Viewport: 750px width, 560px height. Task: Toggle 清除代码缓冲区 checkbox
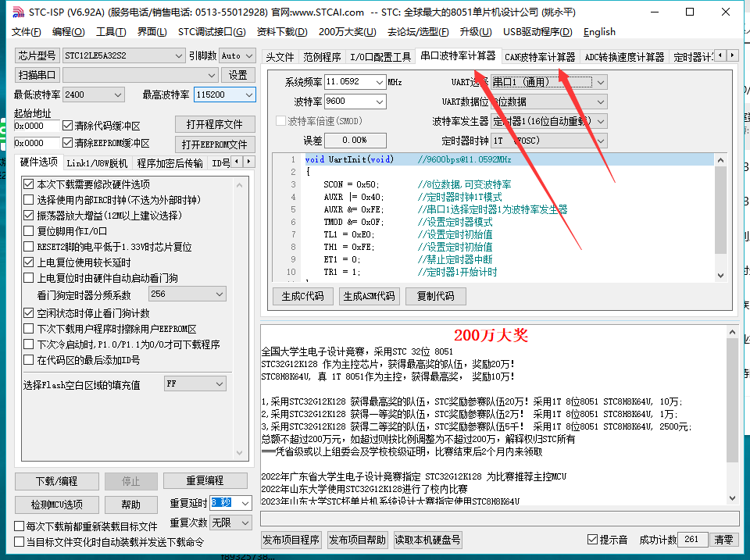[x=67, y=126]
